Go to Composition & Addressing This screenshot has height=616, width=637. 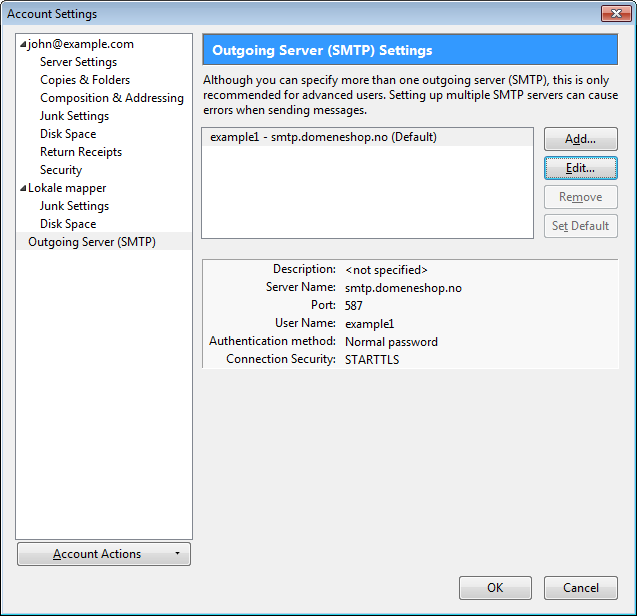[x=112, y=98]
